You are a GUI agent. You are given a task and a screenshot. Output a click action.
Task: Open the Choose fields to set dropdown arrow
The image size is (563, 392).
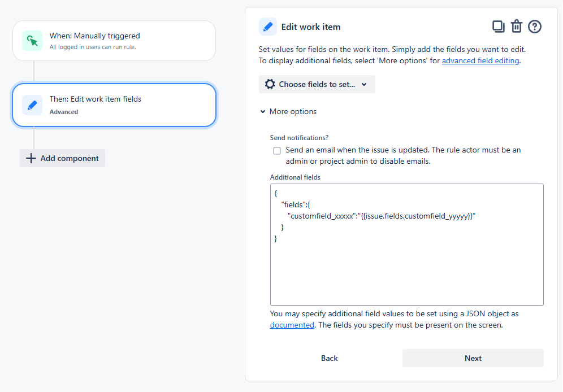[x=364, y=84]
